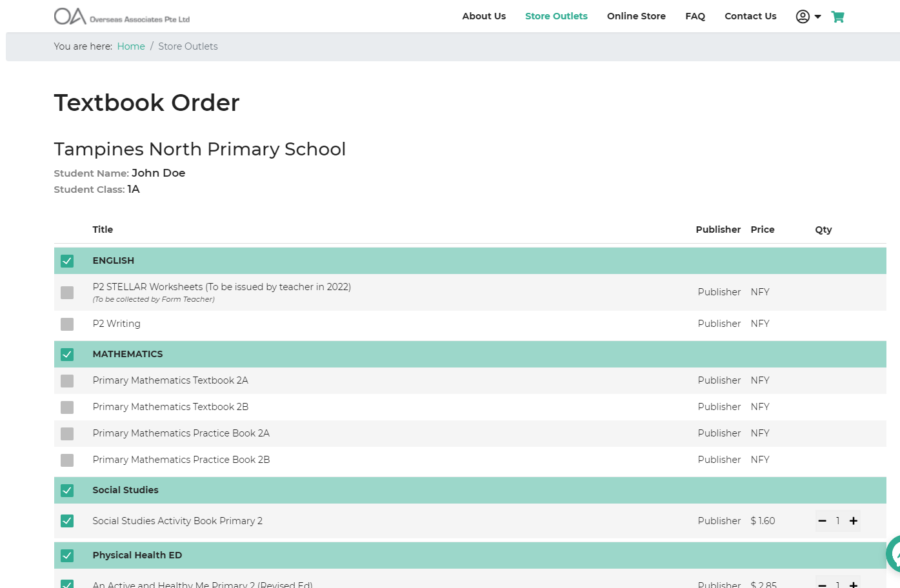This screenshot has height=588, width=900.
Task: Uncheck the ENGLISH category checkbox
Action: pos(67,261)
